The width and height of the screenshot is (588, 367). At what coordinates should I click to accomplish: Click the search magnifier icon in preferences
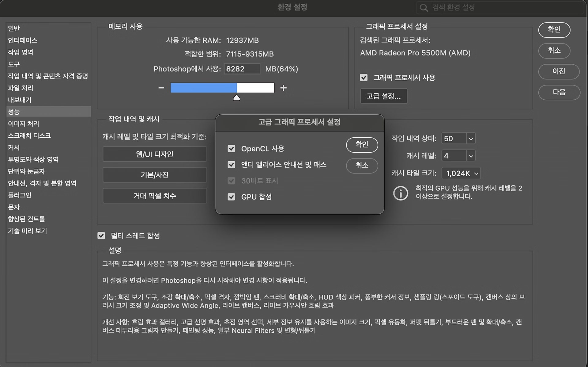click(x=424, y=8)
